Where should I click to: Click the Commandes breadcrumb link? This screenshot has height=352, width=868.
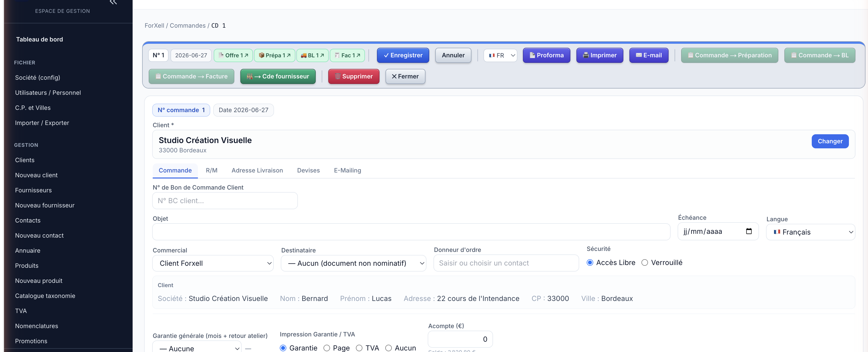coord(187,26)
